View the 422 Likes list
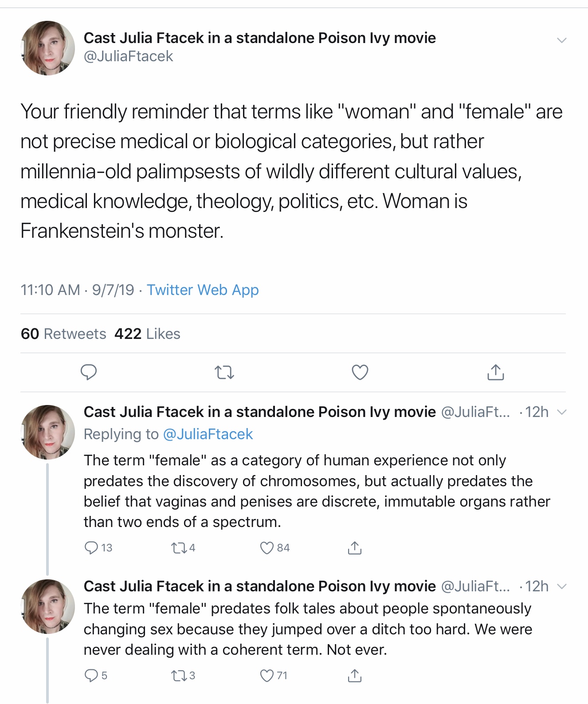The width and height of the screenshot is (588, 704). [x=147, y=334]
